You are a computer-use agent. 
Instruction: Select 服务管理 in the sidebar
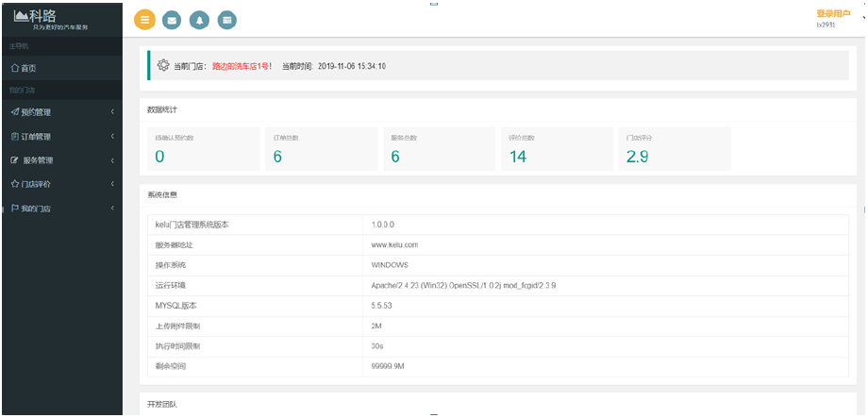tap(38, 160)
